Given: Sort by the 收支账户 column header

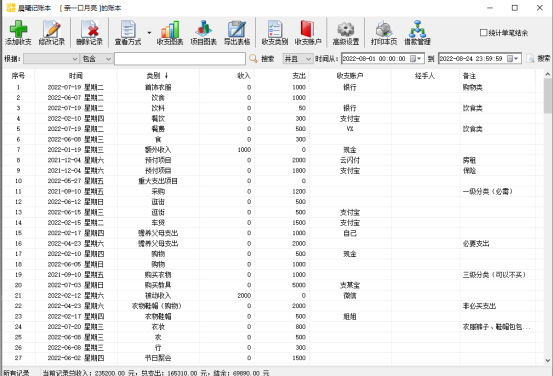Looking at the screenshot, I should (x=350, y=76).
